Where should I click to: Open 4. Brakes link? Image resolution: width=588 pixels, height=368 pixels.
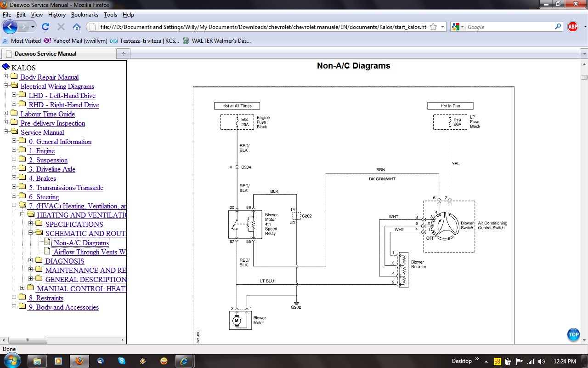pos(42,178)
